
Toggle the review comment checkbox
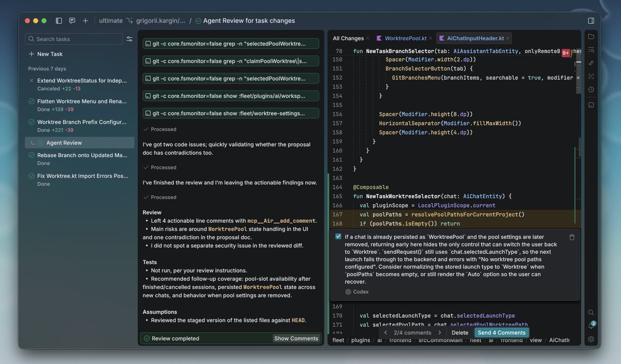[338, 237]
